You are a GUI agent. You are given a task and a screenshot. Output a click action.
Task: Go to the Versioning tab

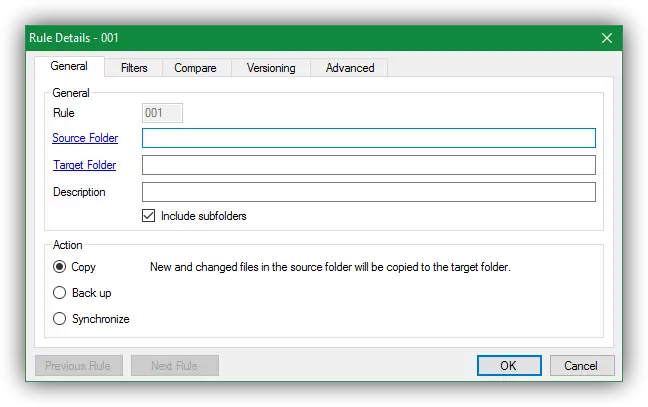(271, 68)
